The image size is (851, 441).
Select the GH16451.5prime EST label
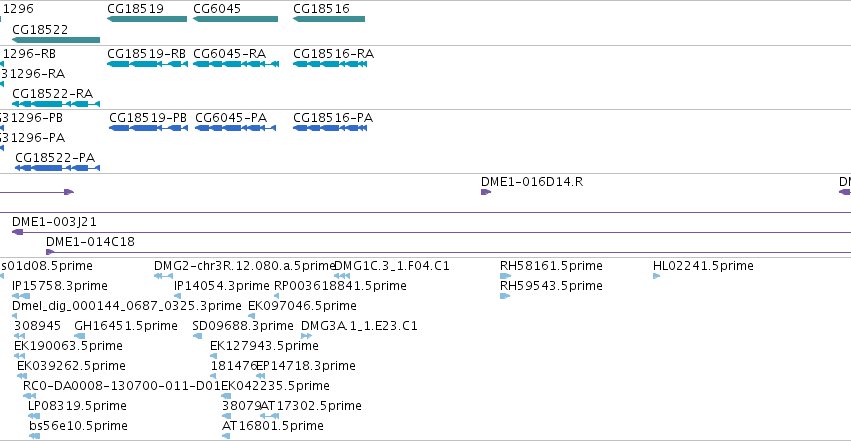[126, 326]
